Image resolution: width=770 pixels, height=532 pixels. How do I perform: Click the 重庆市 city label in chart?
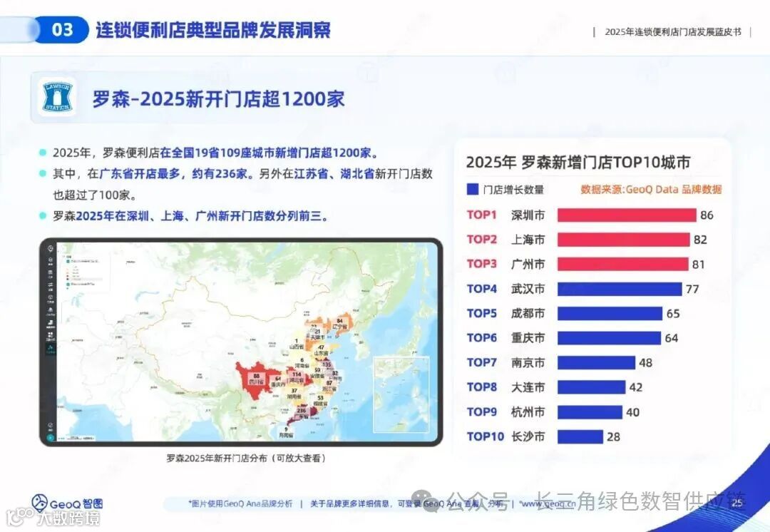(x=528, y=338)
